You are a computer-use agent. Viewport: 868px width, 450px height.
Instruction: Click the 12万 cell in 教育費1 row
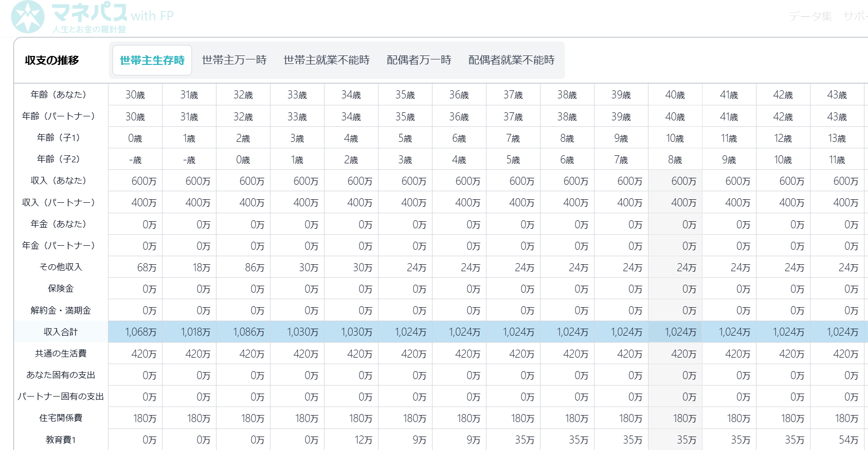(x=363, y=440)
